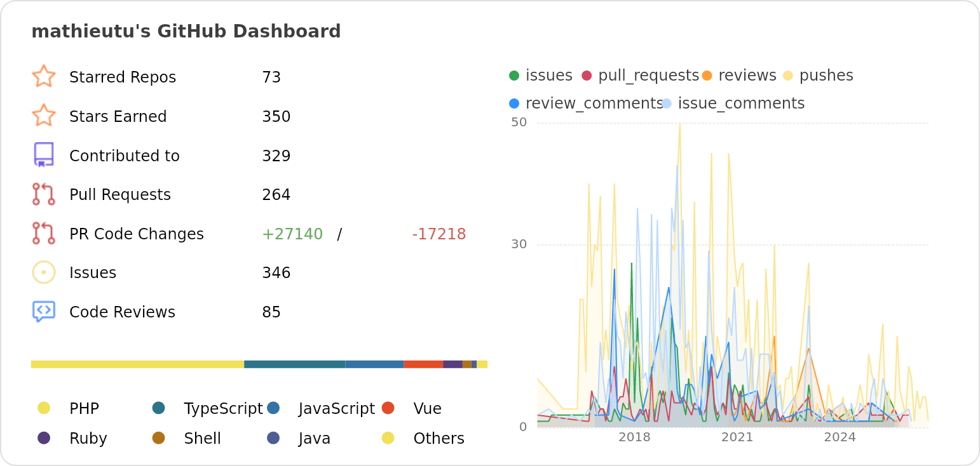Toggle the issue_comments legend light-blue dot
980x466 pixels.
pos(666,103)
